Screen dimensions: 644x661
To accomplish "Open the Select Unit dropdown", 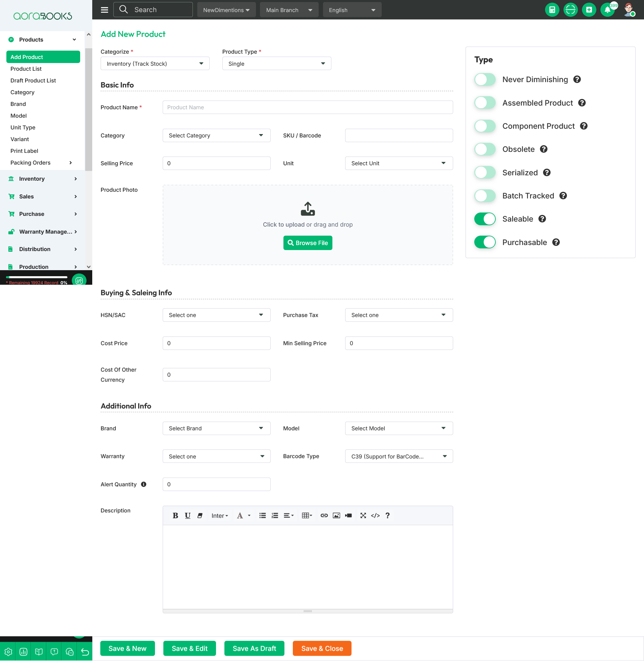I will pos(399,163).
